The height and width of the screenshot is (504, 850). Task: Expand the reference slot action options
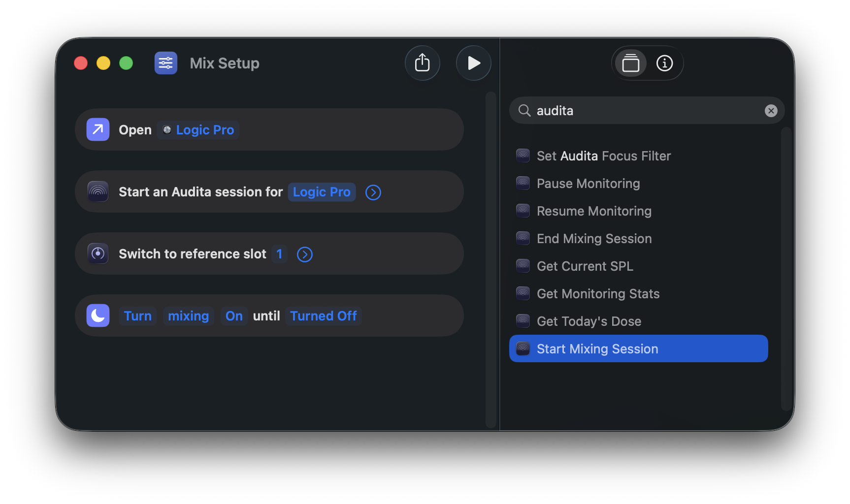(305, 254)
